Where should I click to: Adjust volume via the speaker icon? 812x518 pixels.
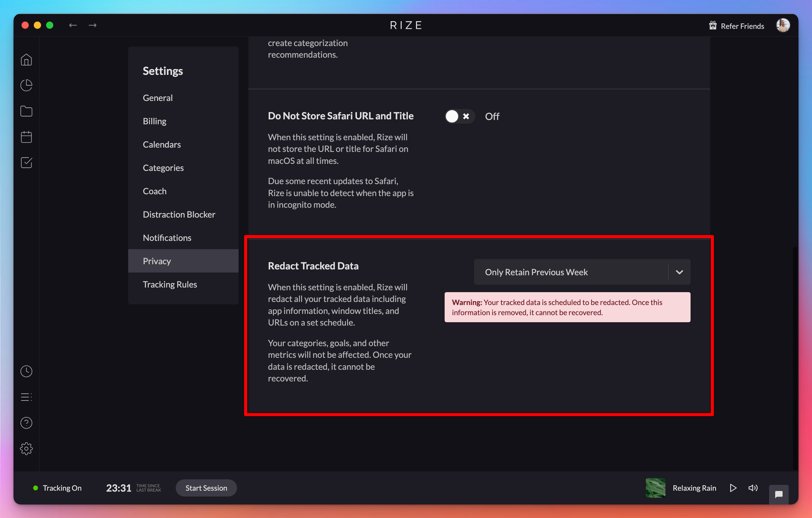point(753,488)
